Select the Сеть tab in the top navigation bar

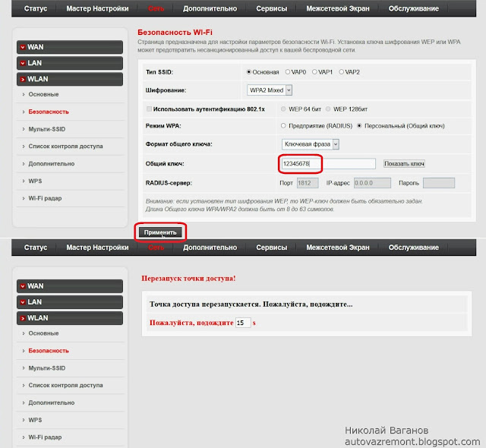[156, 8]
